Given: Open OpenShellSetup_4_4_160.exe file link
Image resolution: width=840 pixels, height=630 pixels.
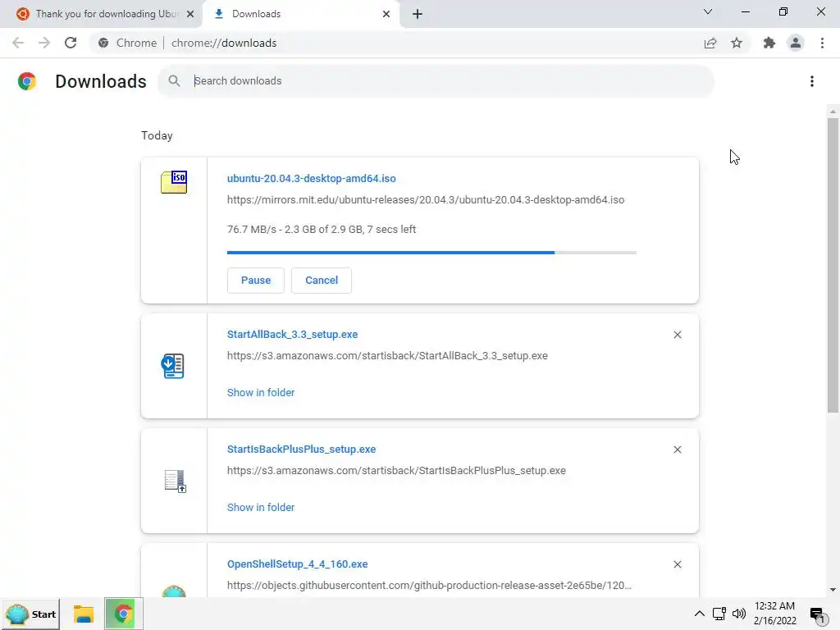Looking at the screenshot, I should pyautogui.click(x=297, y=564).
